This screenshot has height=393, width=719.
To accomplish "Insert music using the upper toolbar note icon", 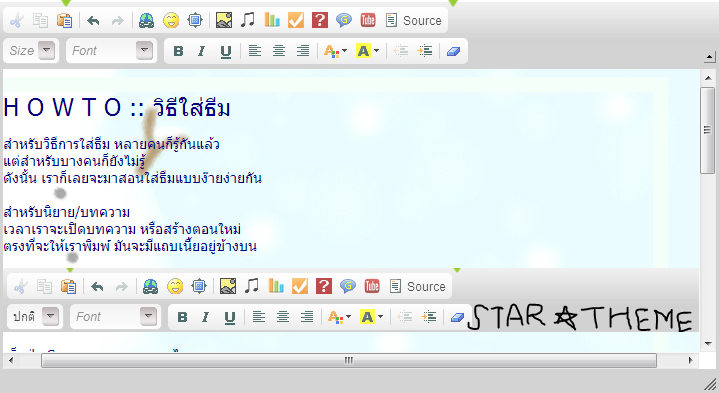I will (x=248, y=20).
